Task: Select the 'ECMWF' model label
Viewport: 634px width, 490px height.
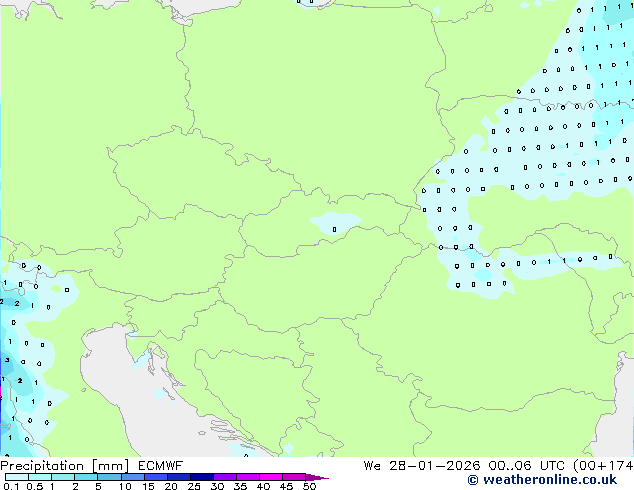Action: coord(161,466)
